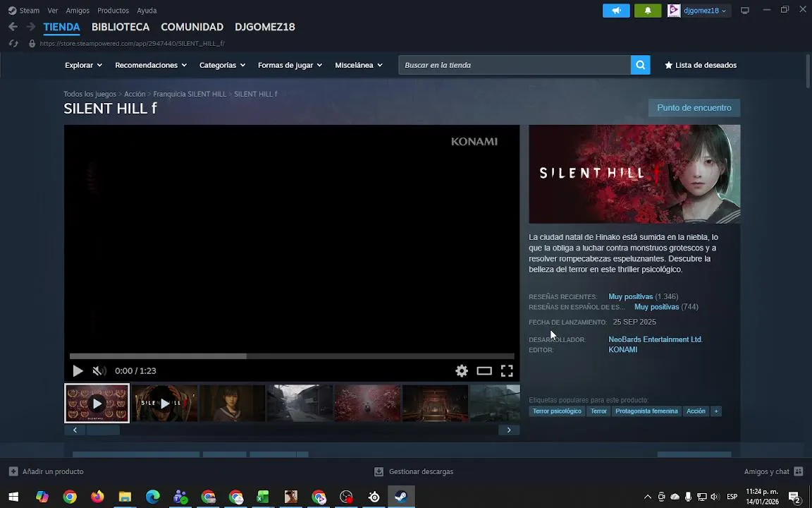
Task: Click the volume speaker in system tray
Action: (715, 497)
